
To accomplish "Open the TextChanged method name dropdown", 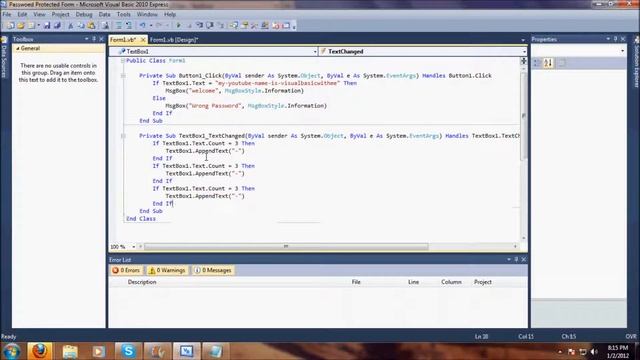I will (524, 51).
